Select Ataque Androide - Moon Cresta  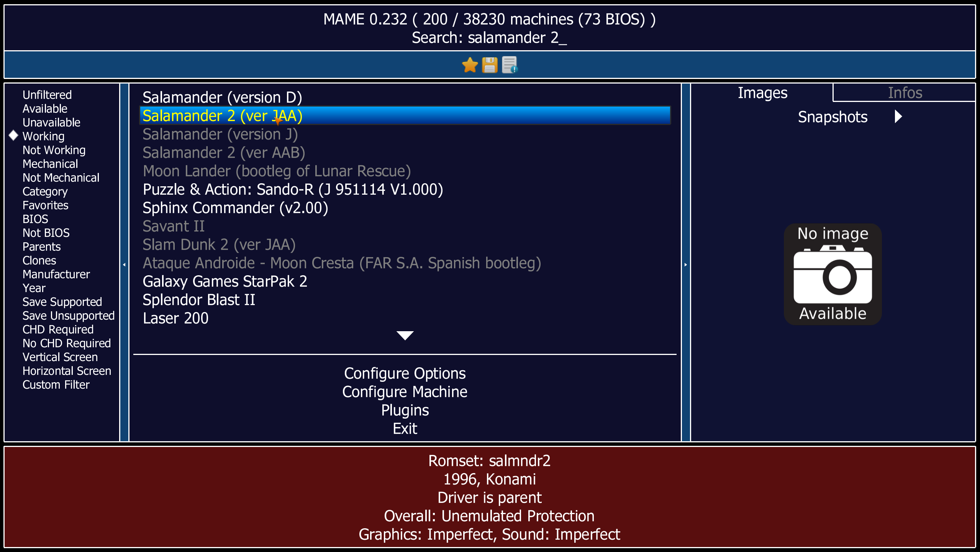tap(405, 263)
